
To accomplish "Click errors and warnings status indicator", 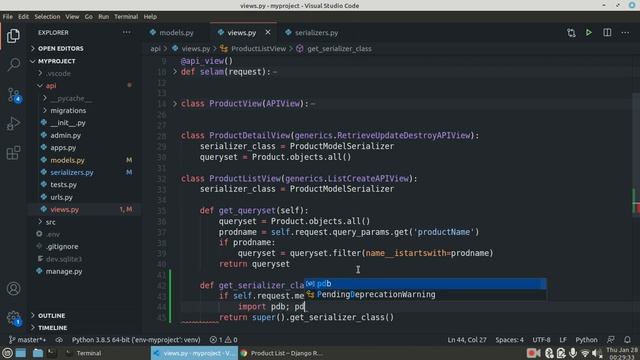I will pyautogui.click(x=223, y=340).
